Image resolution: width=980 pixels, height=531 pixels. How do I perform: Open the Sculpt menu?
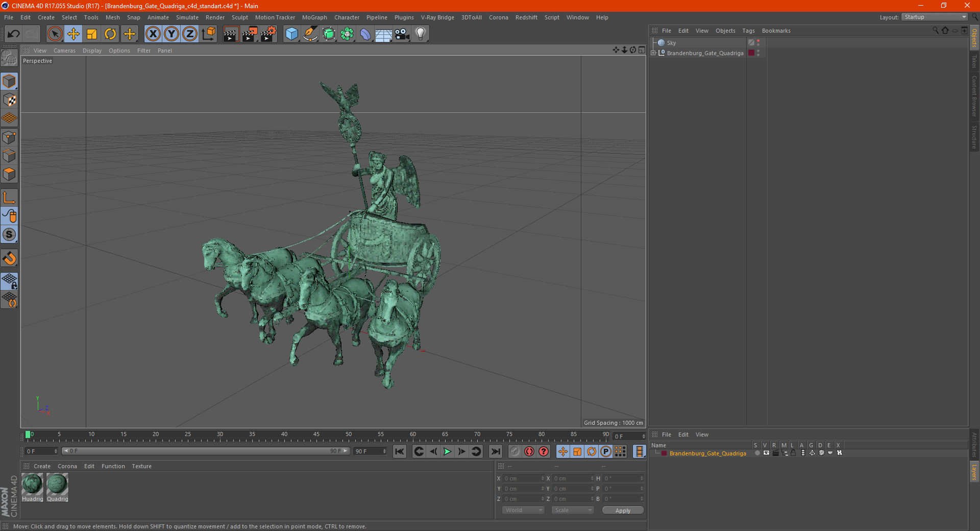[x=239, y=17]
